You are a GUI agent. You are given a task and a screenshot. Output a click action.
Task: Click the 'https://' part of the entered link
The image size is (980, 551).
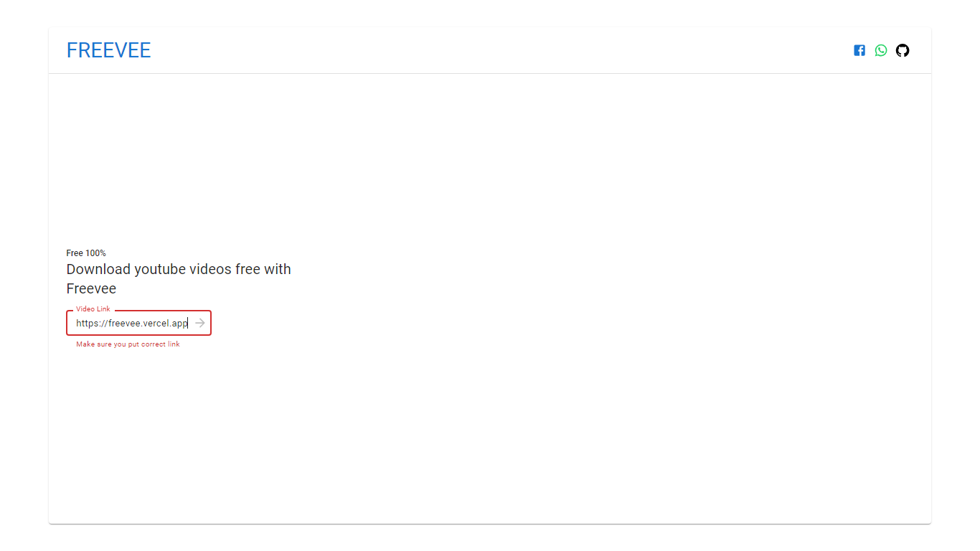tap(92, 323)
